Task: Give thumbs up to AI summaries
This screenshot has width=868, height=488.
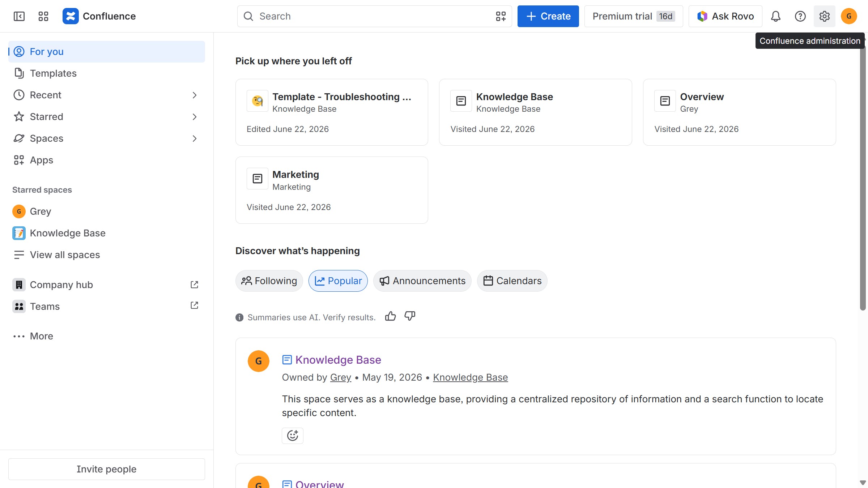Action: tap(390, 316)
